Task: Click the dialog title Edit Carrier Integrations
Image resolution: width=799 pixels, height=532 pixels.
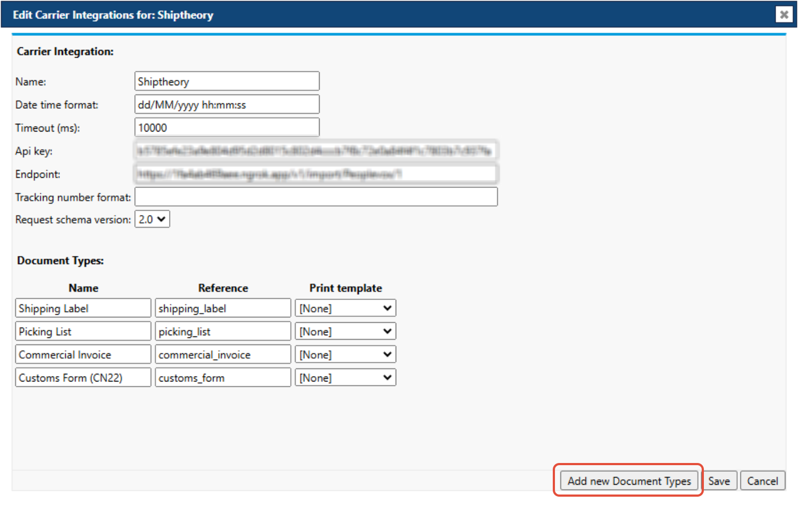Action: point(113,15)
